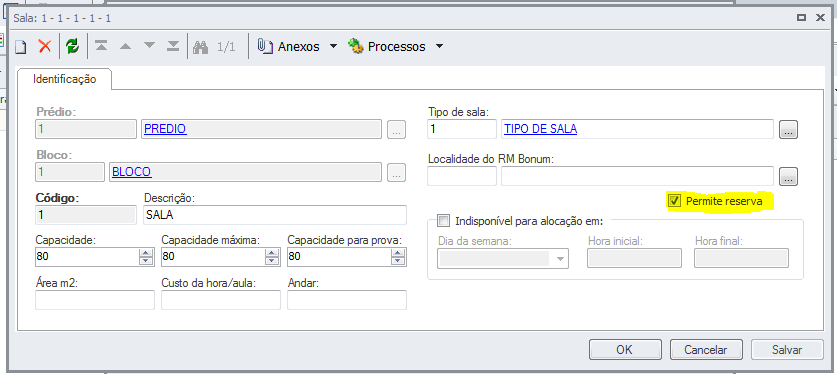Image resolution: width=837 pixels, height=374 pixels.
Task: Click the Descrição field containing SALA
Action: point(275,215)
